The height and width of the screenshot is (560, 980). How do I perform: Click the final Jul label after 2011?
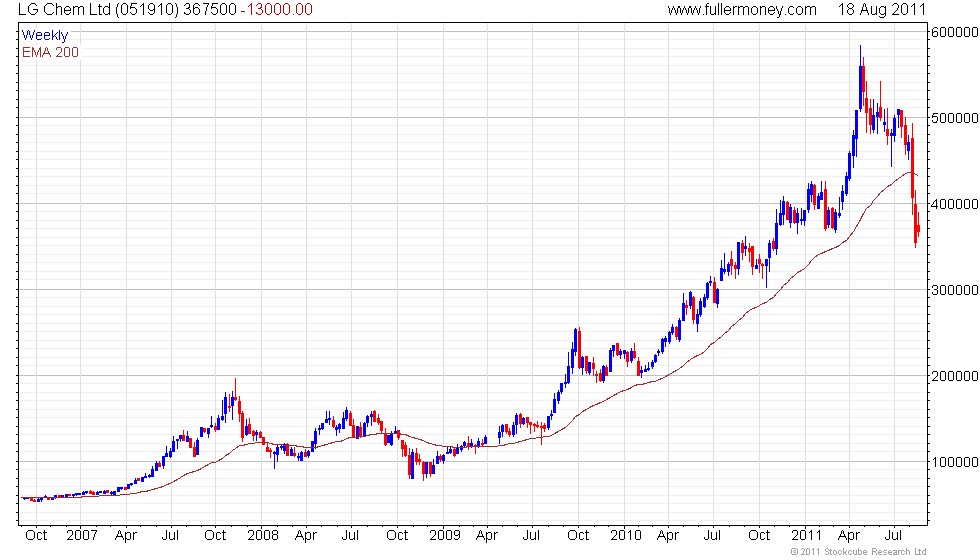click(x=894, y=535)
